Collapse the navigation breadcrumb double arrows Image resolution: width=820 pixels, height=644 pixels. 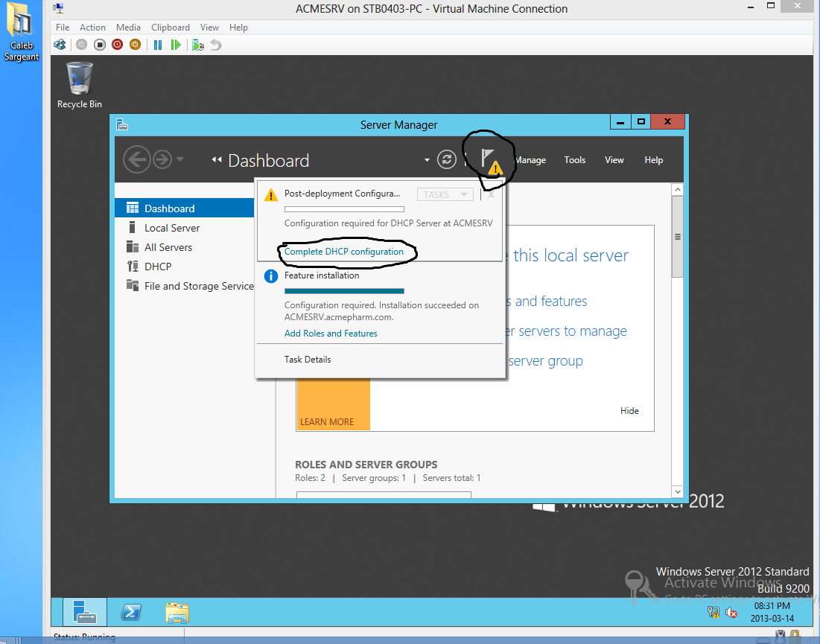[216, 160]
